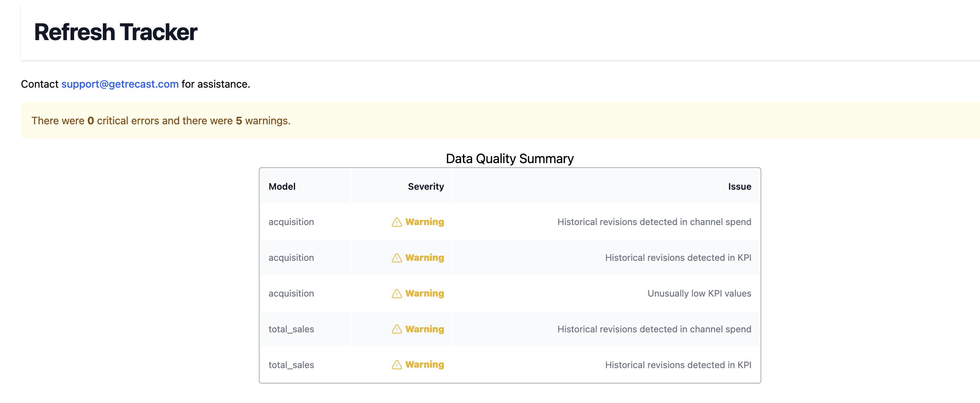Select the Unusually low KPI values issue

(699, 294)
